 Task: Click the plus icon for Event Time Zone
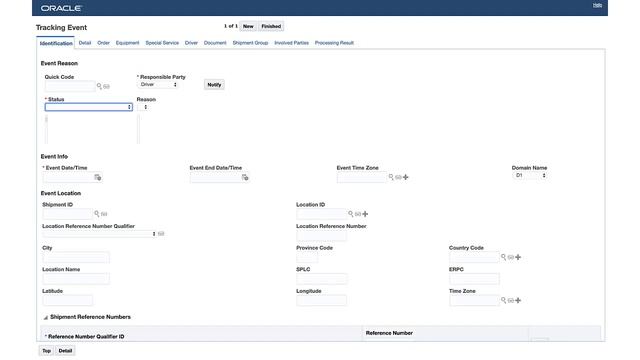(x=406, y=177)
